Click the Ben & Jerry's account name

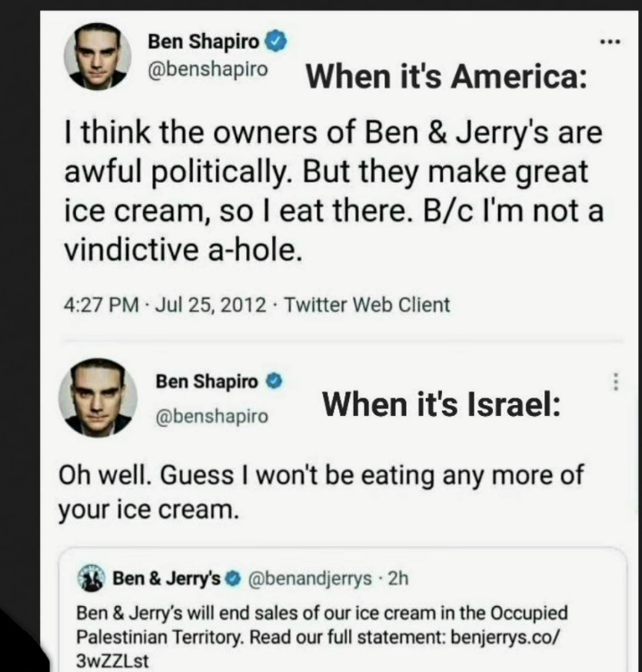coord(167,578)
